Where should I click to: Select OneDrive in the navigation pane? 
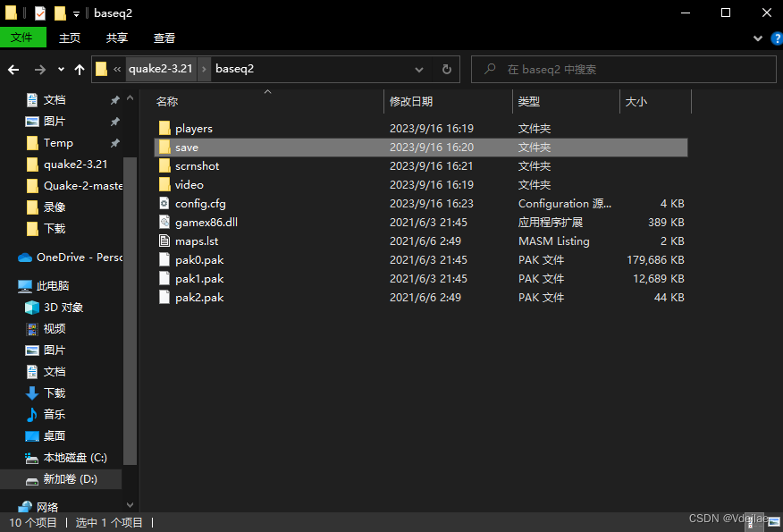71,258
